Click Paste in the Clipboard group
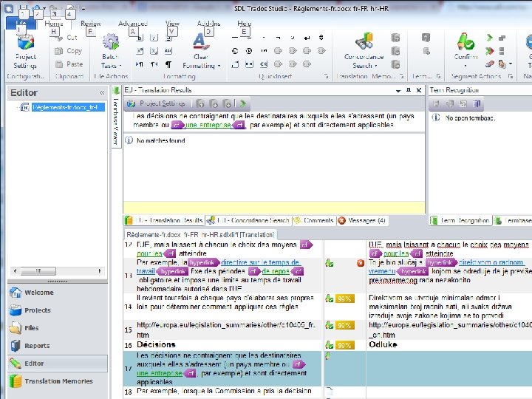 [x=69, y=64]
